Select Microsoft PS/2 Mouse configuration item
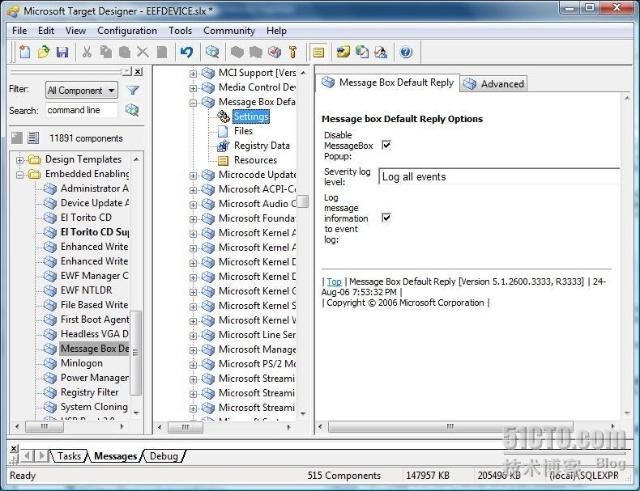Screen dimensions: 640x491 tap(257, 364)
